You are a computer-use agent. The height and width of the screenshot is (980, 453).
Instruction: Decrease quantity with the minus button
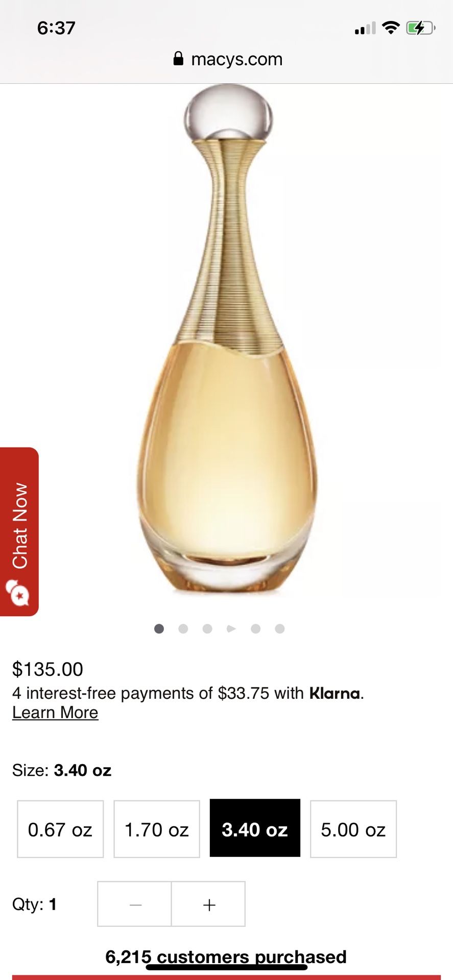click(x=135, y=904)
